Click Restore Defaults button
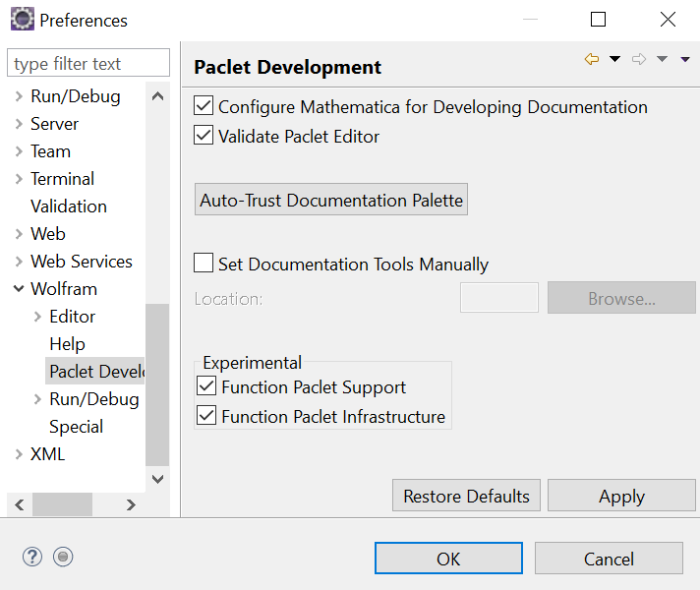The image size is (700, 590). coord(467,496)
